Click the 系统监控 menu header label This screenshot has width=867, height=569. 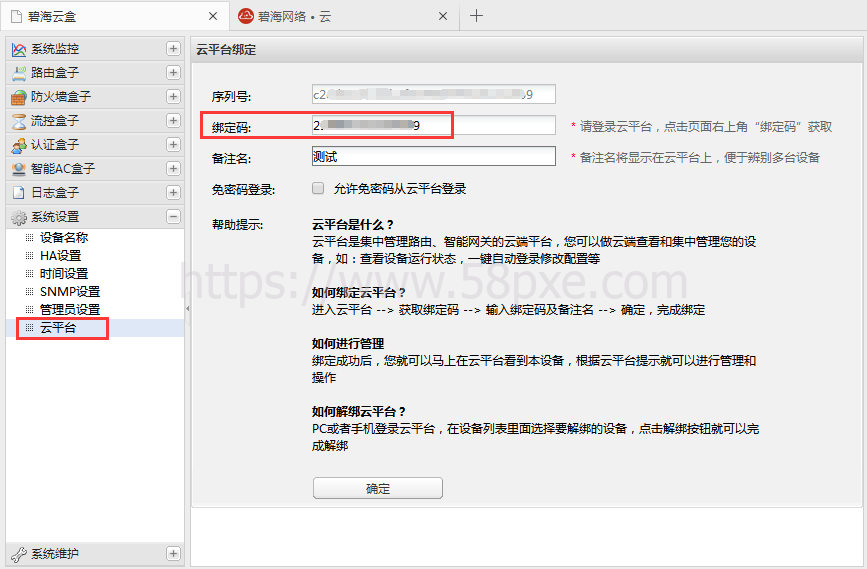(x=55, y=49)
